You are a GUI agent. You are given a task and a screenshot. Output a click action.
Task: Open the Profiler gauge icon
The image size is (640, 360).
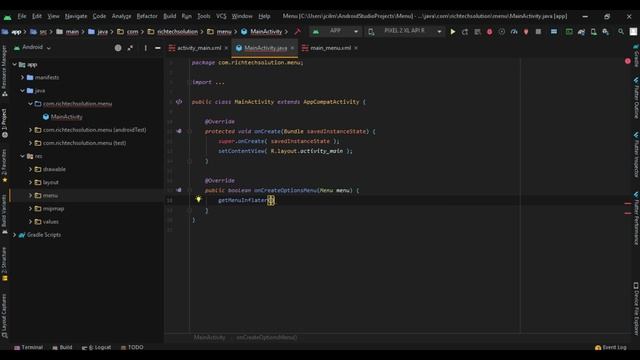click(x=514, y=31)
